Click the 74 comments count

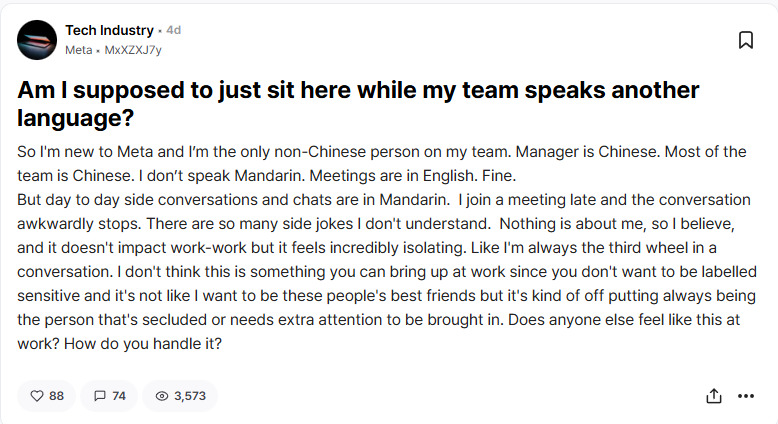(118, 396)
